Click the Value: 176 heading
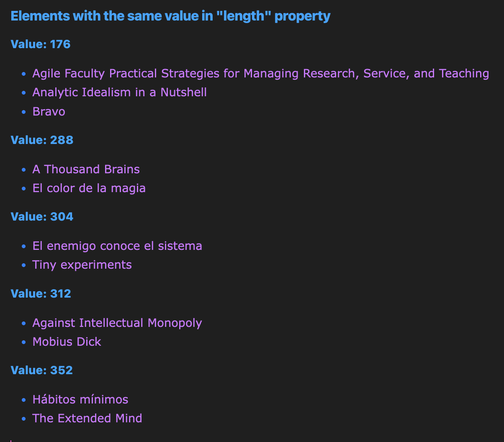The height and width of the screenshot is (442, 504). click(x=41, y=44)
